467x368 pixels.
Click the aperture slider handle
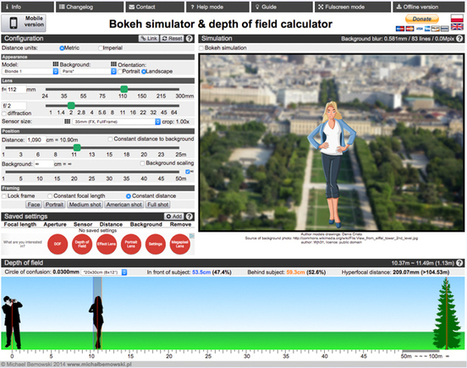[x=71, y=105]
